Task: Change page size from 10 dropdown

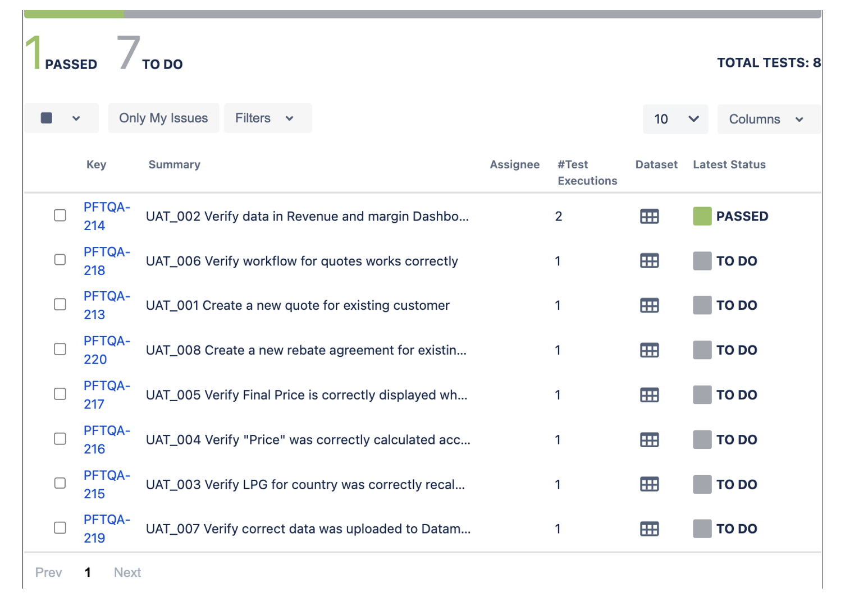Action: 675,119
